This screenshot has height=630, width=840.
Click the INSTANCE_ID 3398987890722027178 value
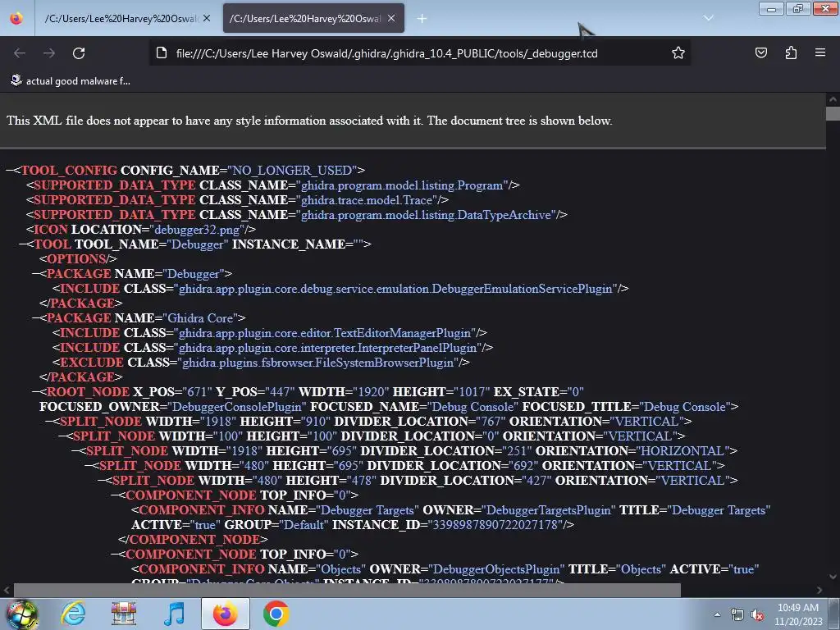tap(495, 525)
